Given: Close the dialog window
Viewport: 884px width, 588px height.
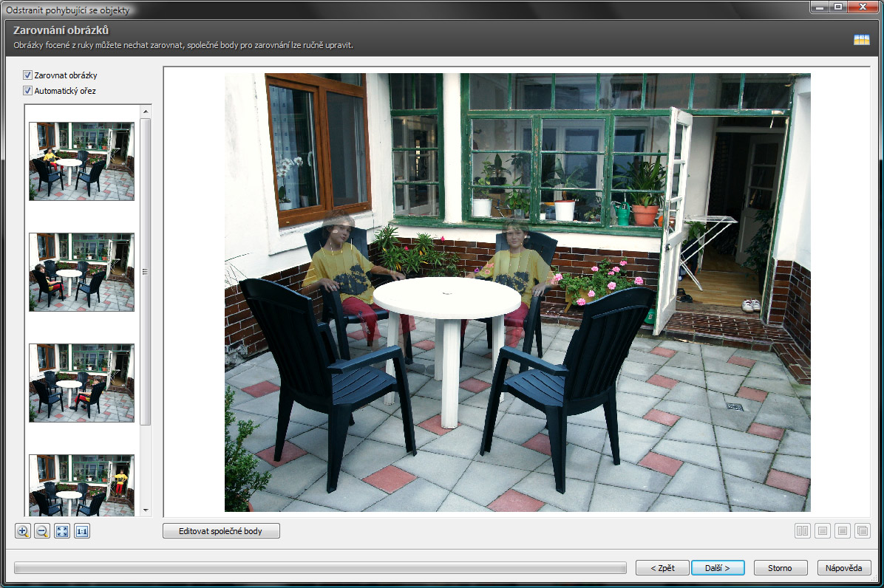Looking at the screenshot, I should tap(863, 7).
